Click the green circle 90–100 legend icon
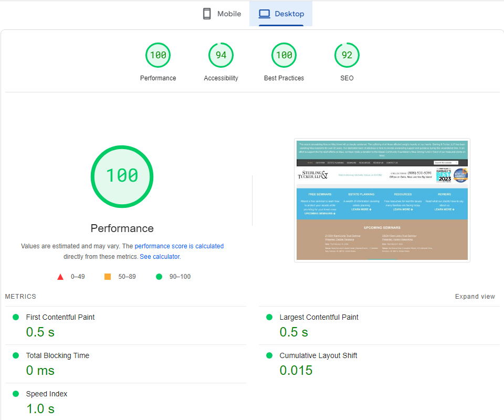This screenshot has height=420, width=504. pos(159,277)
